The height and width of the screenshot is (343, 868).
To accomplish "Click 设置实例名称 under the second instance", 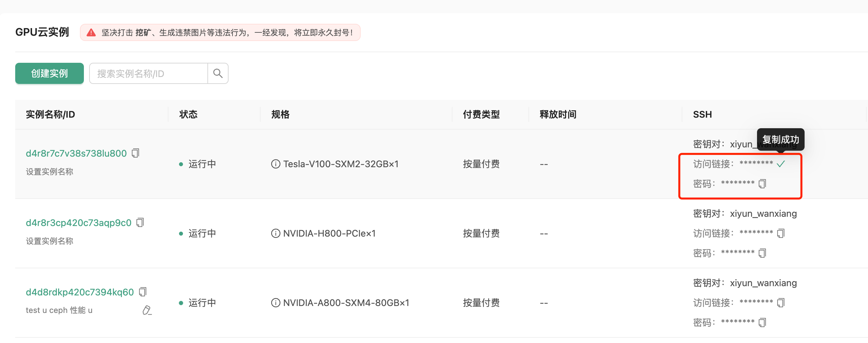I will [50, 241].
